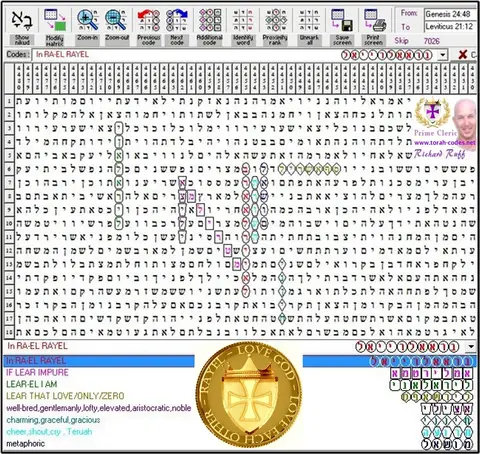Click the gold RAYEL Love God coin image

249,395
